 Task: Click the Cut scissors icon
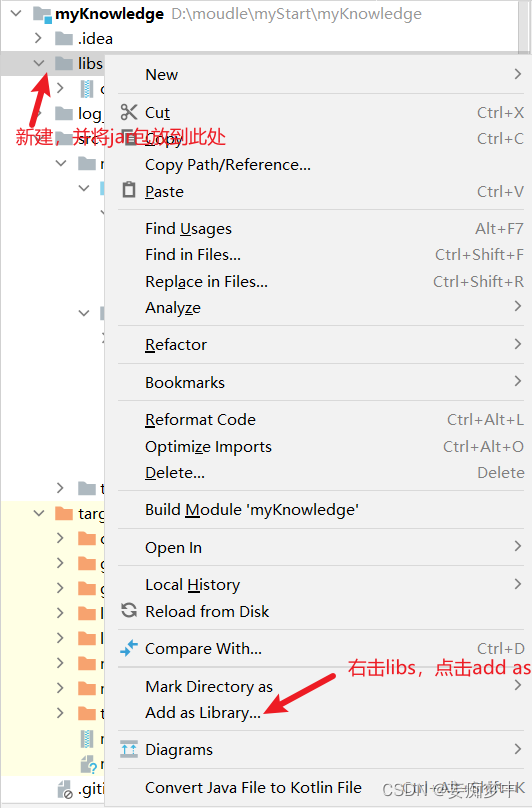click(129, 112)
